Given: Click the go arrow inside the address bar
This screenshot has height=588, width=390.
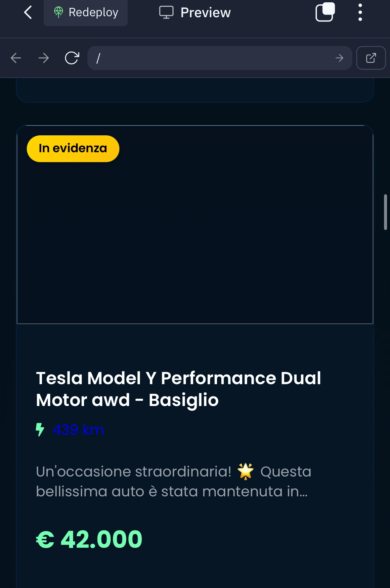Looking at the screenshot, I should 339,58.
